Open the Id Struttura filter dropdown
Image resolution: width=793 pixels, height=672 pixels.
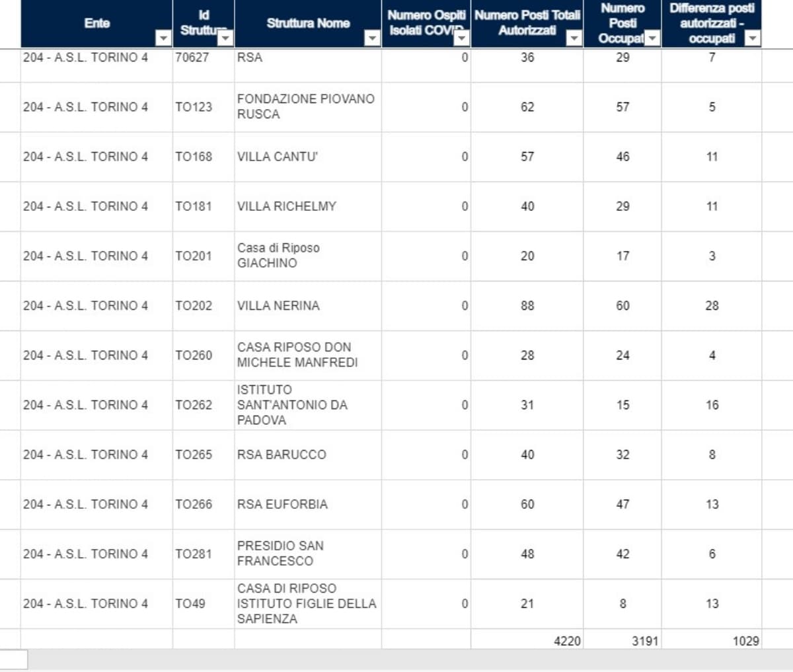[x=225, y=39]
